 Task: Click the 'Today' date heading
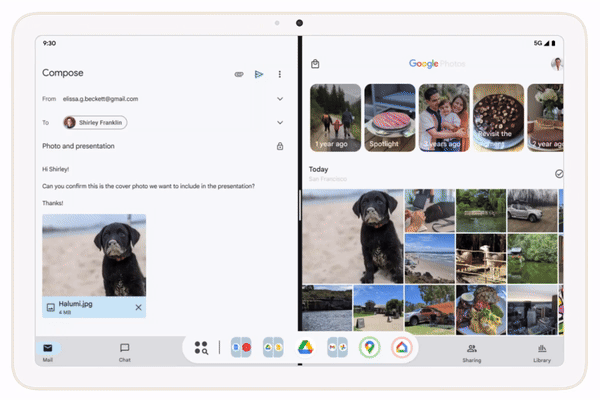coord(318,169)
